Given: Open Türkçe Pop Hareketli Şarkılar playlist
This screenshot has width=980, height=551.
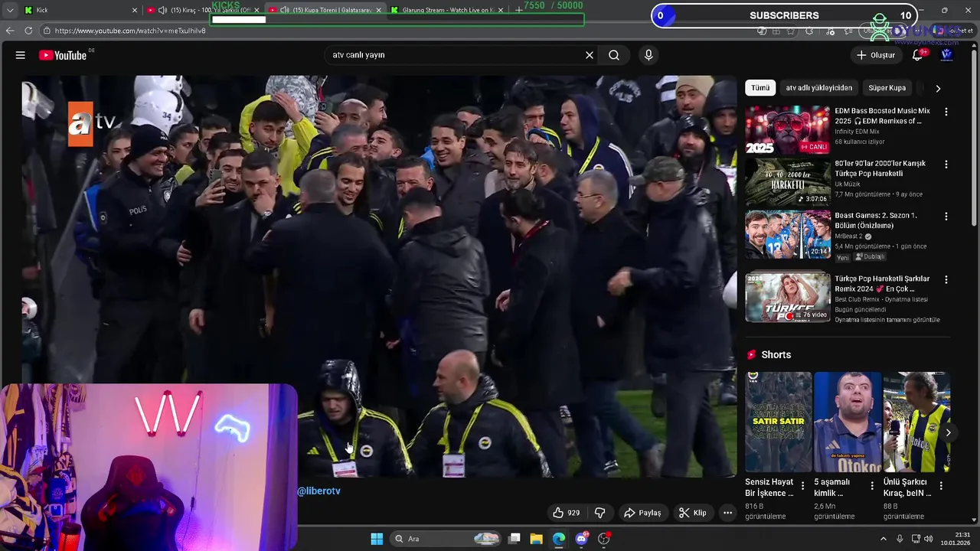Looking at the screenshot, I should coord(788,298).
